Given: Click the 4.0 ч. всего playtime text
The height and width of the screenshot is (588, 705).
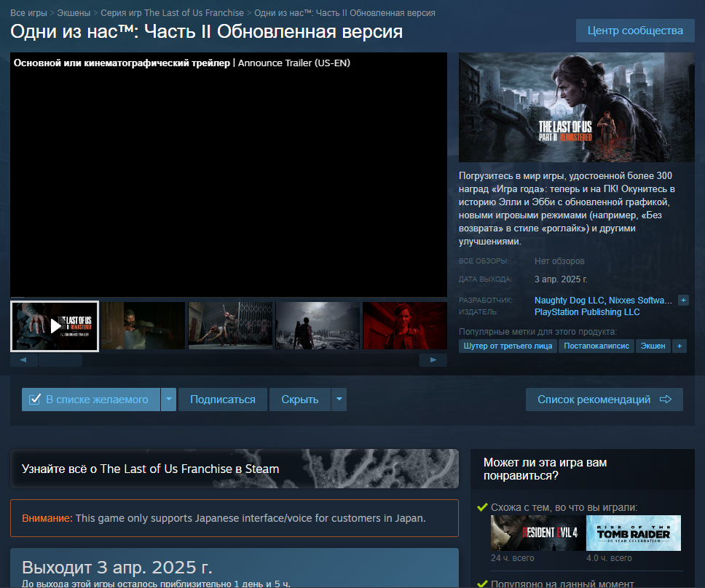Looking at the screenshot, I should pyautogui.click(x=609, y=558).
